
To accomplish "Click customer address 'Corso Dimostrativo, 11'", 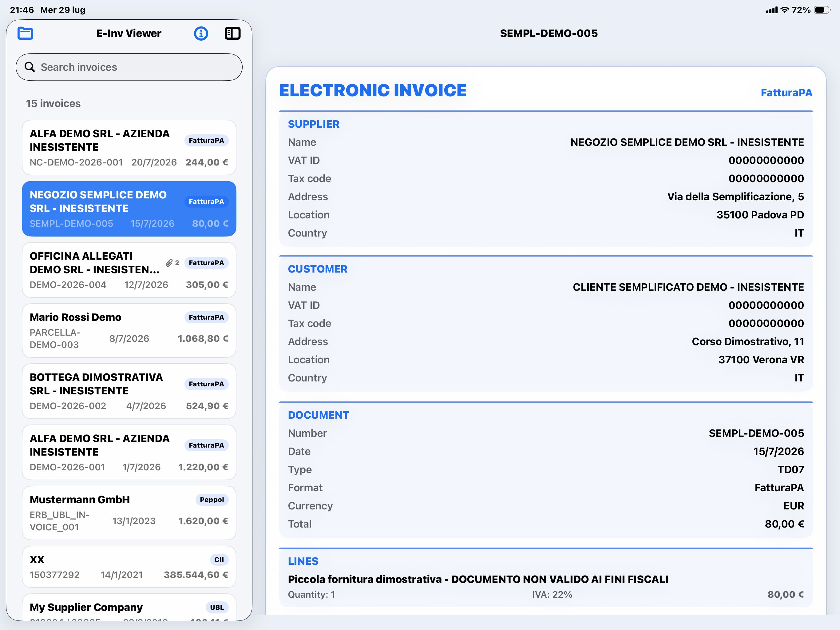I will click(748, 341).
